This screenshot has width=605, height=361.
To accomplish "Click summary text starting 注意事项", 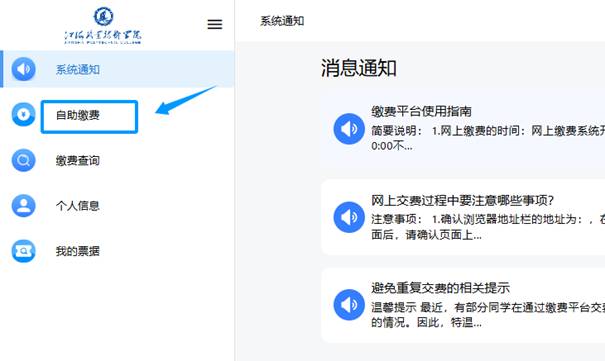I will coord(488,227).
